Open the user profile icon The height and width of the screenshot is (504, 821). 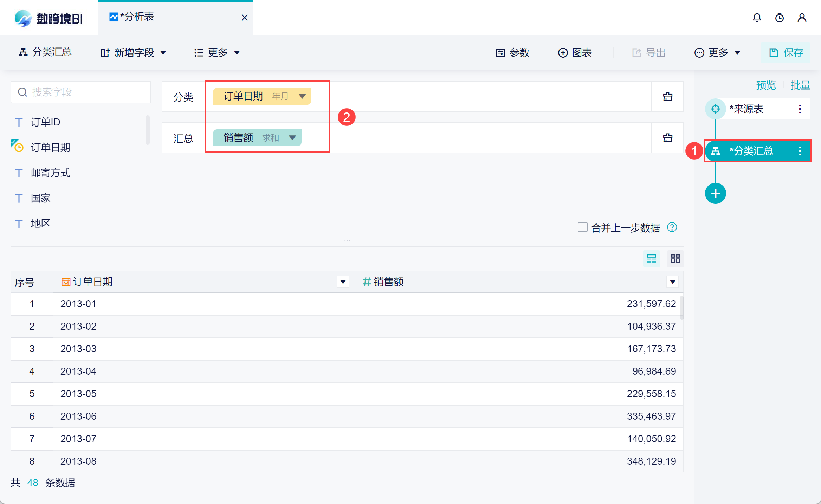pyautogui.click(x=802, y=18)
